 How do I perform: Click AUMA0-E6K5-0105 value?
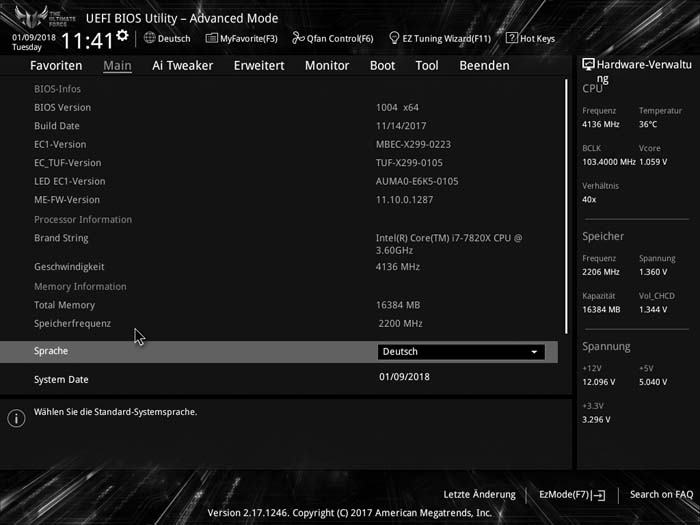click(x=417, y=181)
